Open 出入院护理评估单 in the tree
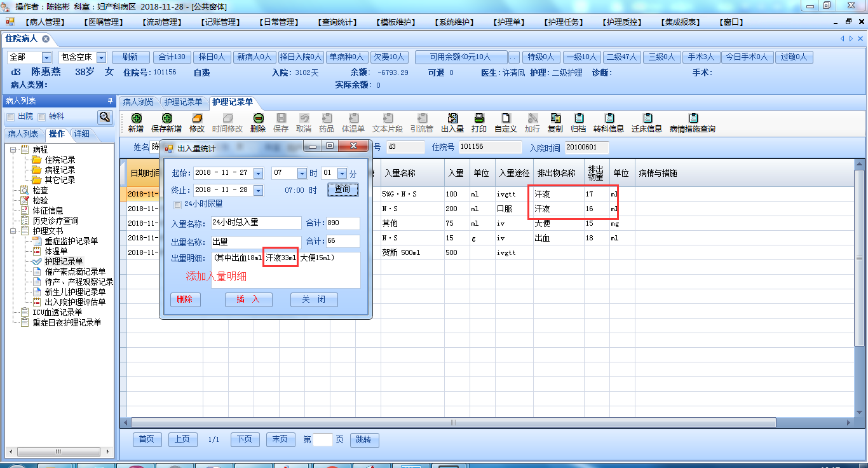This screenshot has height=468, width=868. (x=75, y=302)
